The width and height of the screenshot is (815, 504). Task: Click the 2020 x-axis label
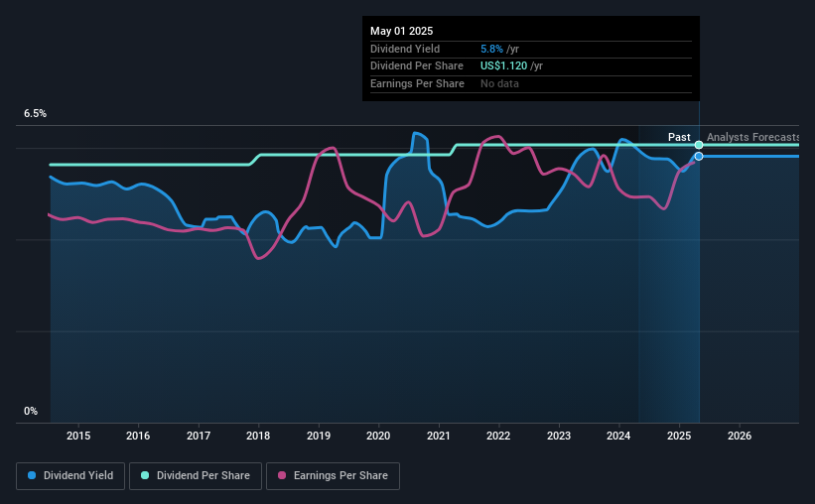pos(378,436)
